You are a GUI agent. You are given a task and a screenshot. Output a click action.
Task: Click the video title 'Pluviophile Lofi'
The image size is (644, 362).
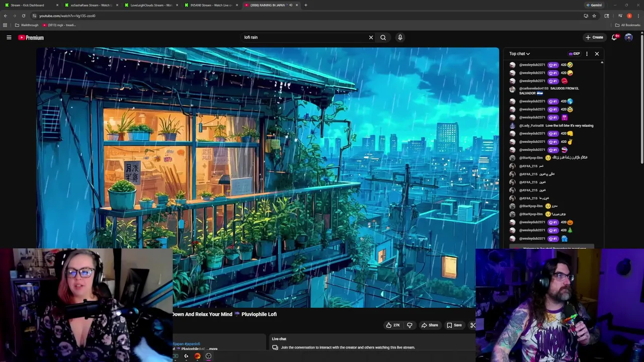point(259,314)
